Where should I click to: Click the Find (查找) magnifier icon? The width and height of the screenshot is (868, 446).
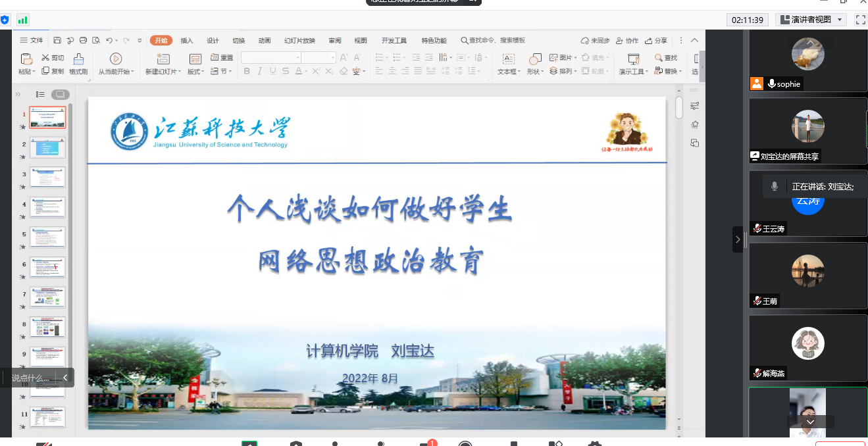(658, 58)
